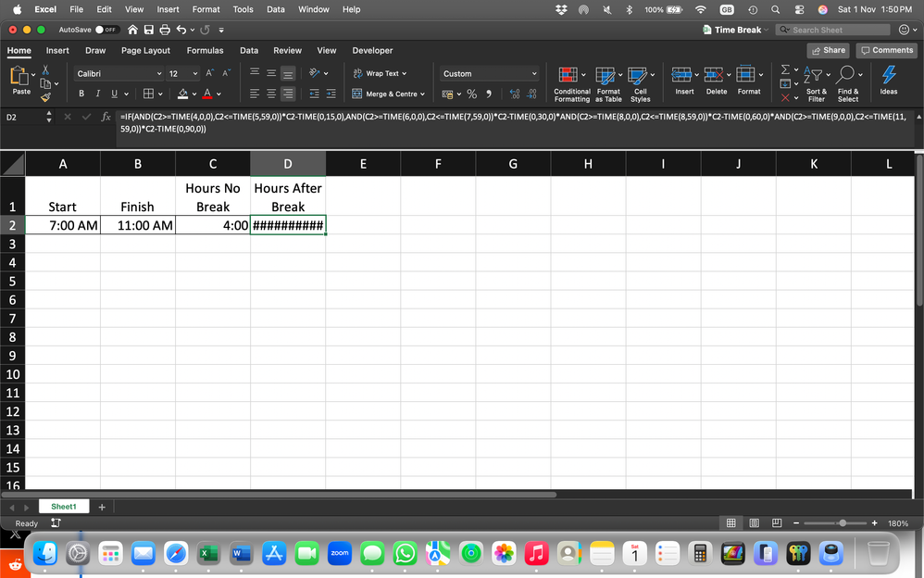
Task: Open Find & Select magnifier tool
Action: point(845,75)
